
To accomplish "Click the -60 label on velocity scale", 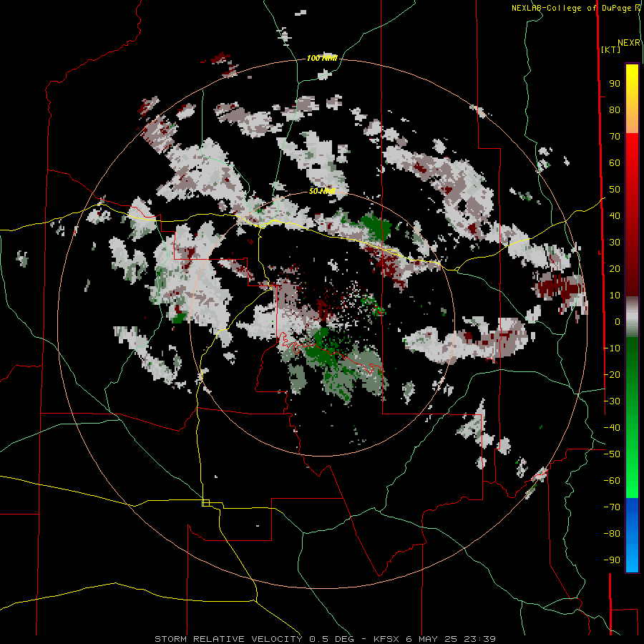I will coord(612,481).
